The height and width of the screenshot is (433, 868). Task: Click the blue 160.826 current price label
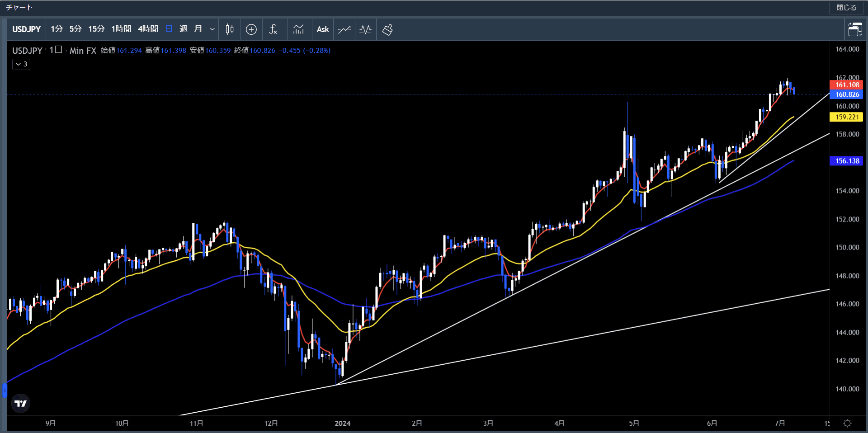(846, 94)
